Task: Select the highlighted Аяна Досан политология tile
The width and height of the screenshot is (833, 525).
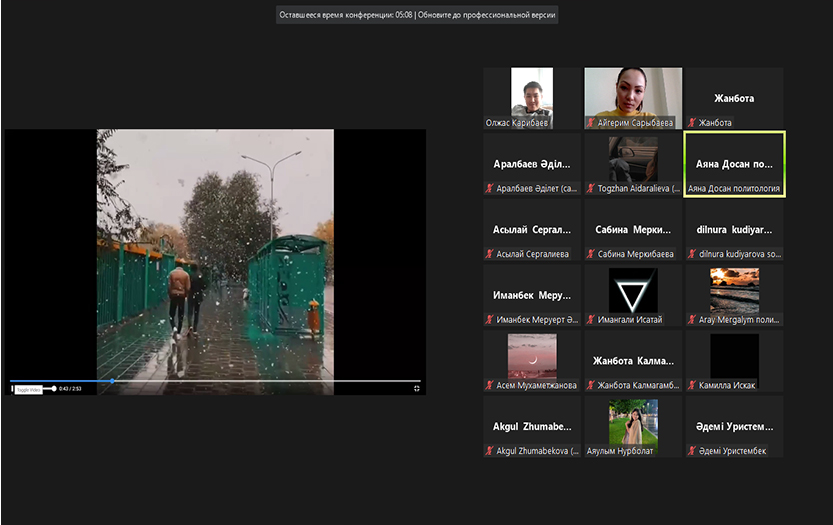Action: (734, 163)
